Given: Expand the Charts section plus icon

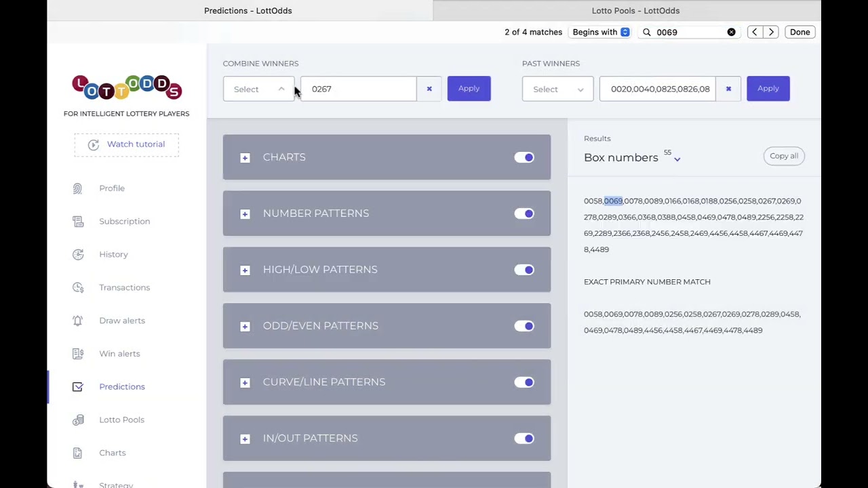Looking at the screenshot, I should tap(245, 157).
